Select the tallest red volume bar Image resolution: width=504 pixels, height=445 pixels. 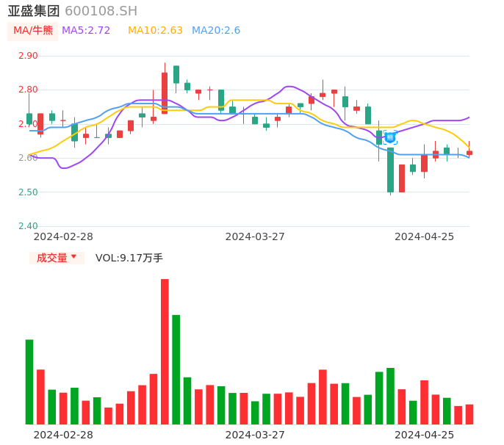tap(165, 351)
